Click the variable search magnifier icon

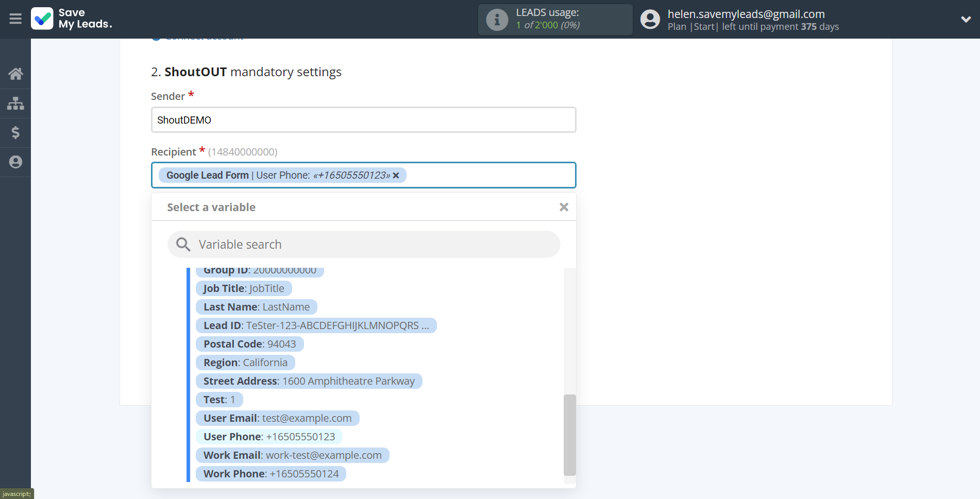click(183, 244)
